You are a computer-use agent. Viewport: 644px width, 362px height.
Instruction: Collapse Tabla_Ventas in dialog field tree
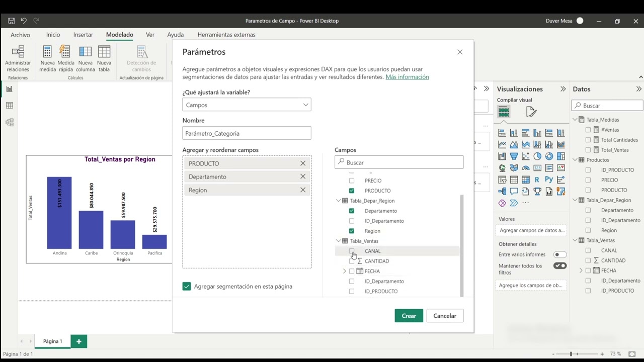(x=339, y=241)
